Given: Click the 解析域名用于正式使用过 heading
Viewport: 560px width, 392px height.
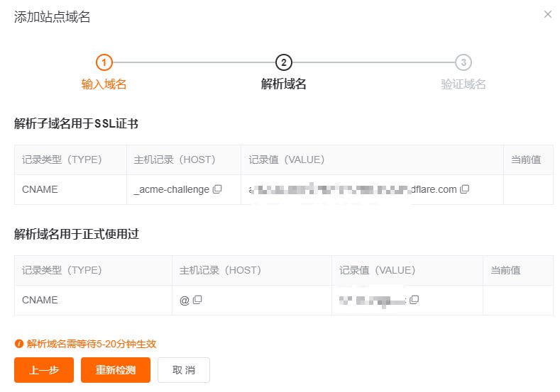Looking at the screenshot, I should [x=76, y=235].
